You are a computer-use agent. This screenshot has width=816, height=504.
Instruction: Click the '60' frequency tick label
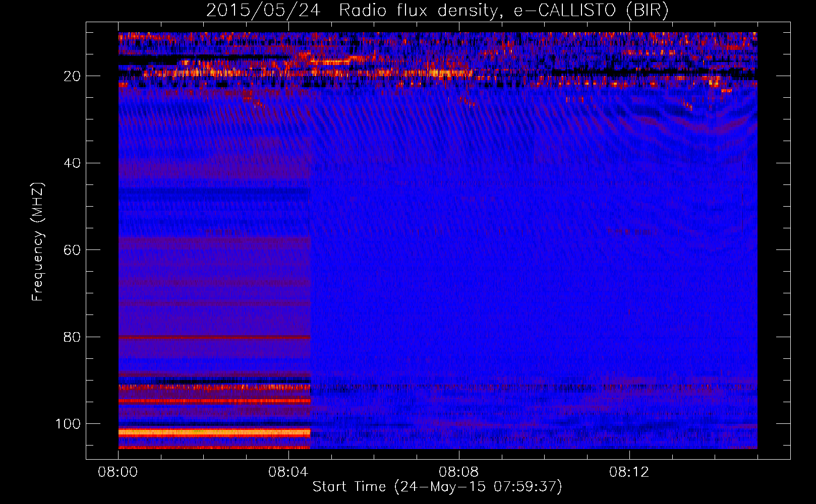[72, 250]
